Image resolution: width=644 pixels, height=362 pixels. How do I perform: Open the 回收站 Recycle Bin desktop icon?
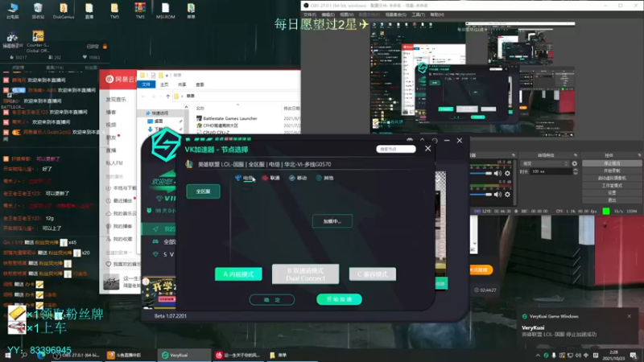(x=38, y=11)
